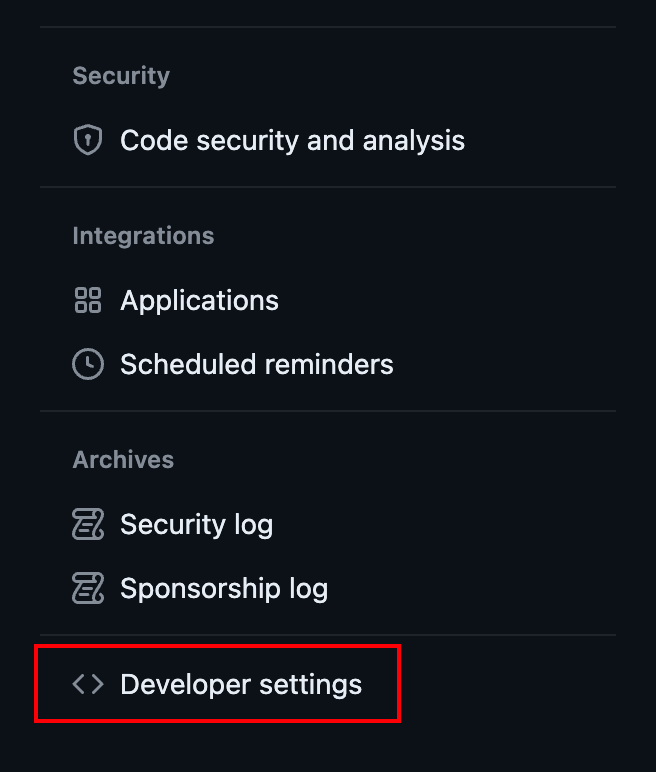Click the Integrations section heading
The width and height of the screenshot is (656, 772).
(x=143, y=236)
